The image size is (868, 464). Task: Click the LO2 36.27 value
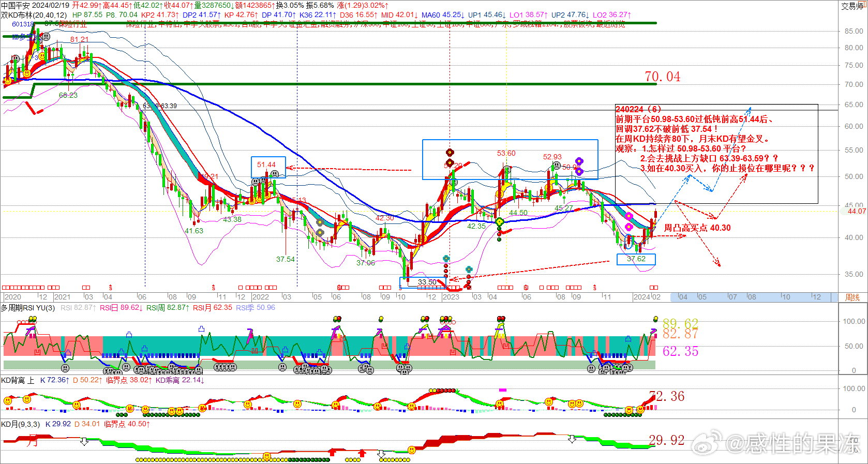coord(612,15)
